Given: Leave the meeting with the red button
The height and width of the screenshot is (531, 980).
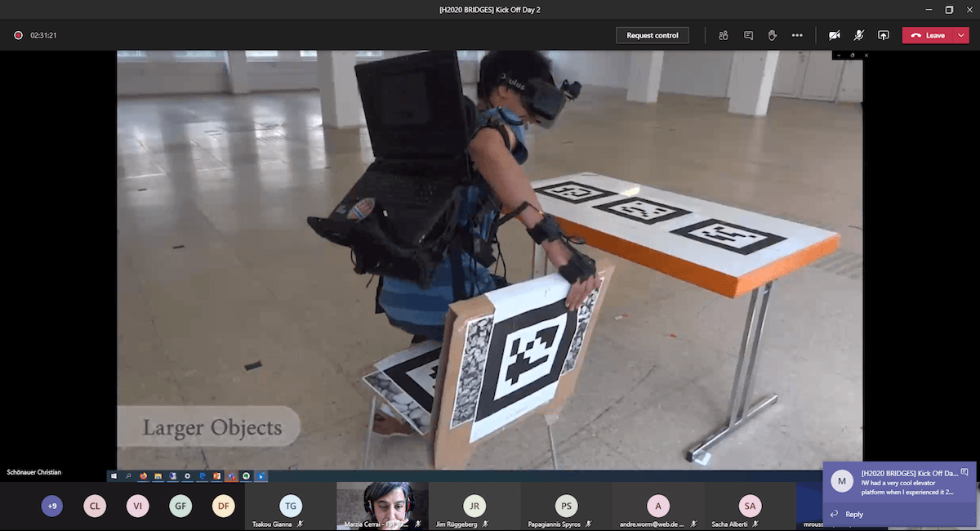Looking at the screenshot, I should pyautogui.click(x=928, y=35).
